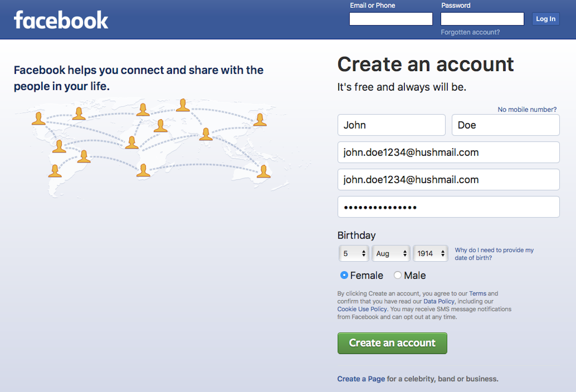This screenshot has width=576, height=392.
Task: Click the new password field with dots
Action: tap(448, 207)
